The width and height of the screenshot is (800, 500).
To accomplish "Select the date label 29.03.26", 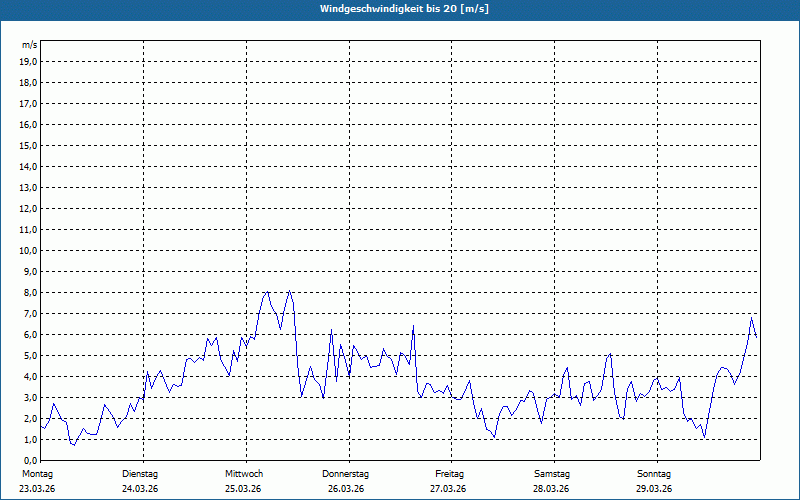I will pyautogui.click(x=655, y=489).
